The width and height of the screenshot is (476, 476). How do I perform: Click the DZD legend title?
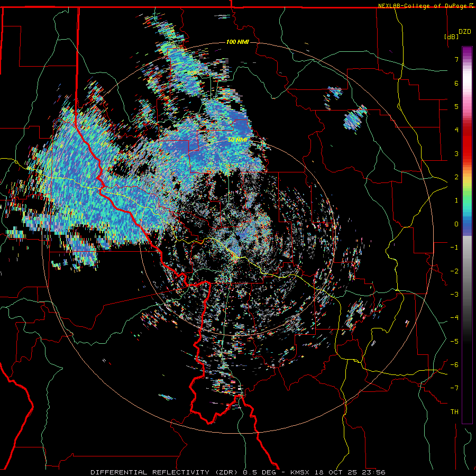(x=464, y=32)
